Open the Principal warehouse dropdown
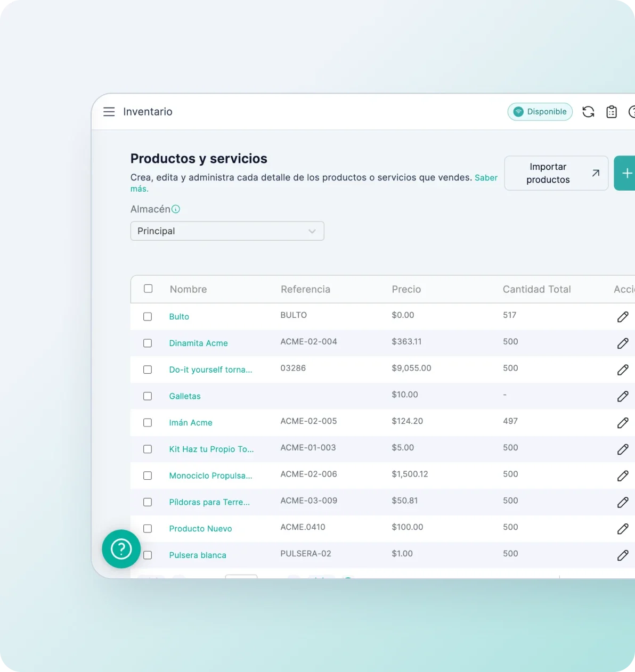The height and width of the screenshot is (672, 635). pos(227,231)
